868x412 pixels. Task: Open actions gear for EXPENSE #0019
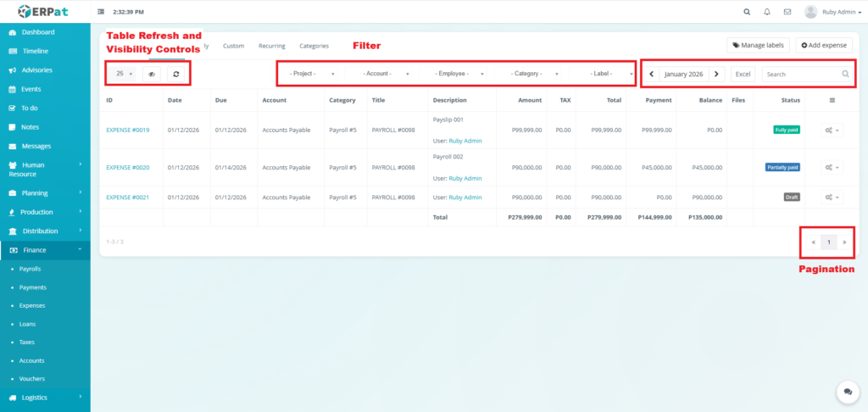(832, 131)
